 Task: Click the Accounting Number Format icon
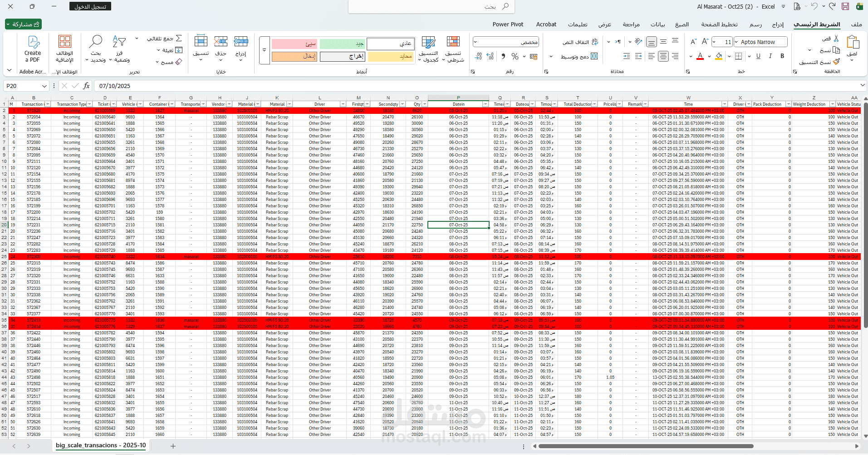(x=534, y=56)
